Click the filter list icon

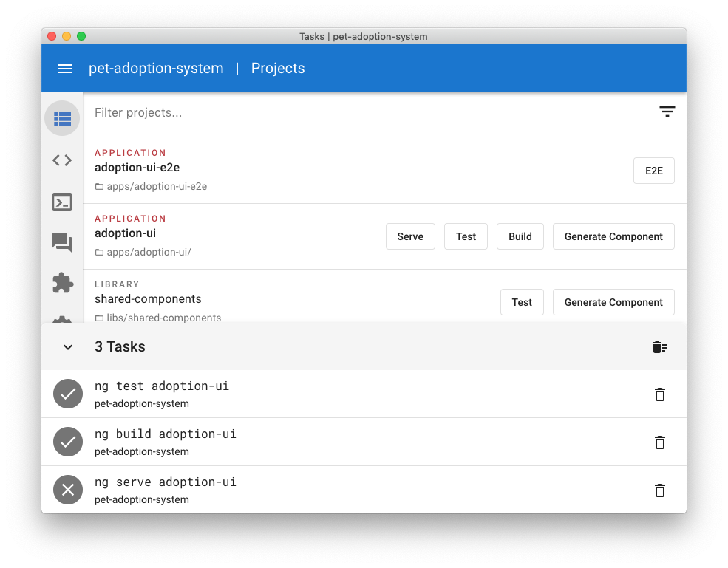(667, 112)
